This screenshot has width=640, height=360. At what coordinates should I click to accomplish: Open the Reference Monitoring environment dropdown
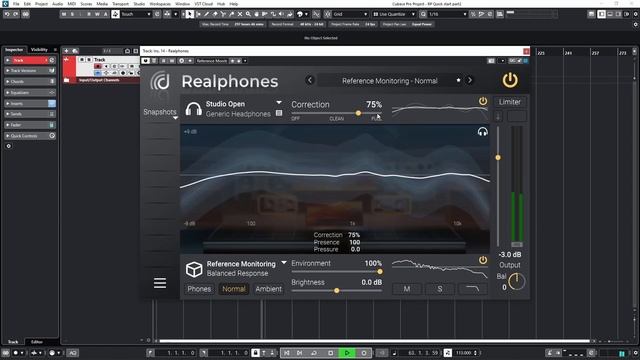click(284, 262)
